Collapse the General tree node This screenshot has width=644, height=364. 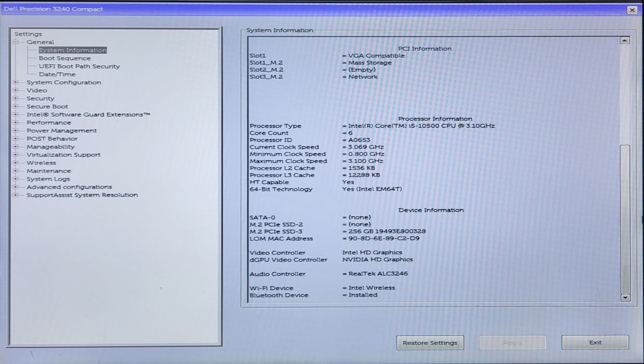click(16, 42)
